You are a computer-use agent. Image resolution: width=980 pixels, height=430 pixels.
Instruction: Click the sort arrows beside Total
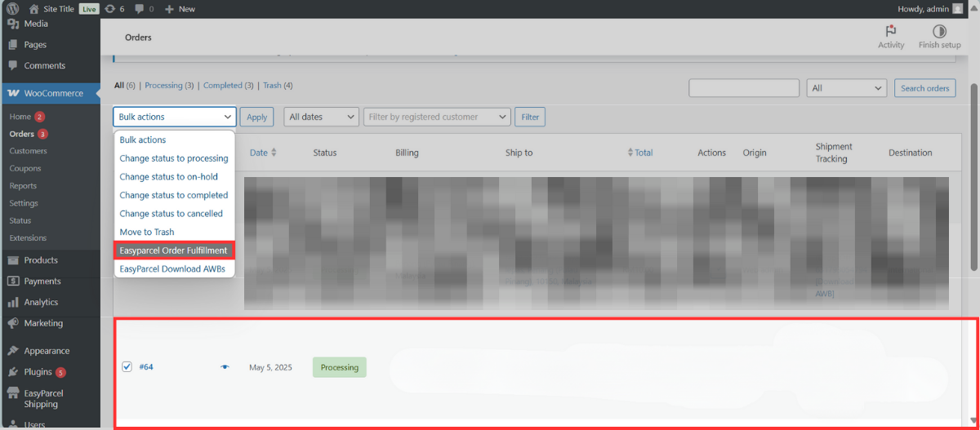click(630, 153)
